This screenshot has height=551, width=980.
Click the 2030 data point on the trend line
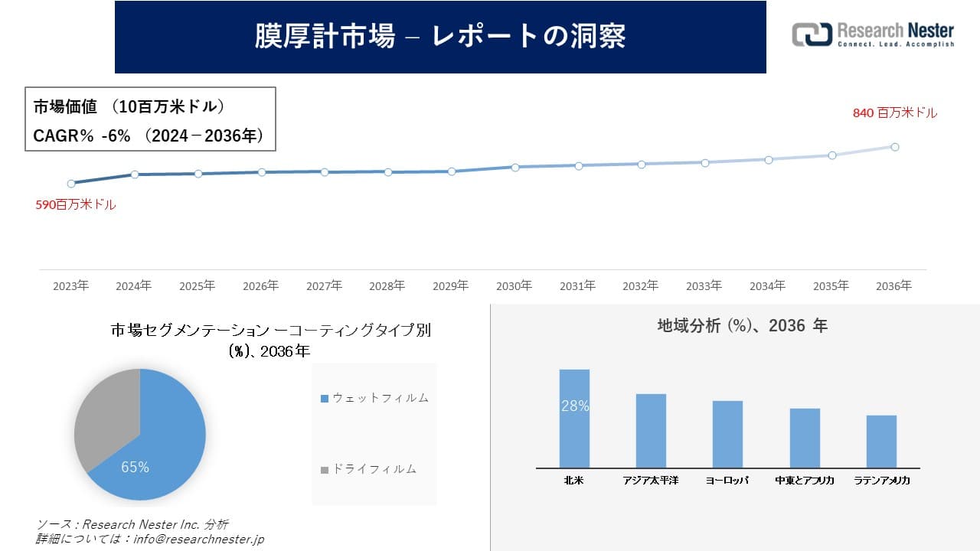pyautogui.click(x=514, y=167)
